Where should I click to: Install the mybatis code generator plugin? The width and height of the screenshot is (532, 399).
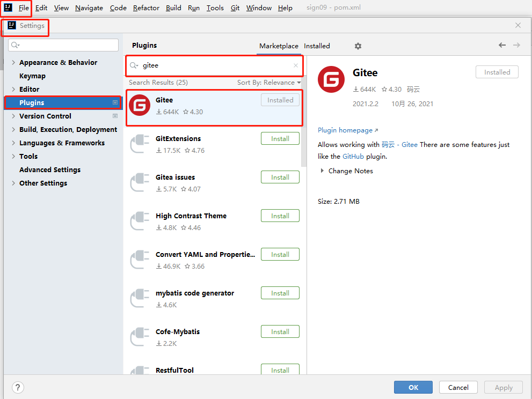click(x=280, y=293)
